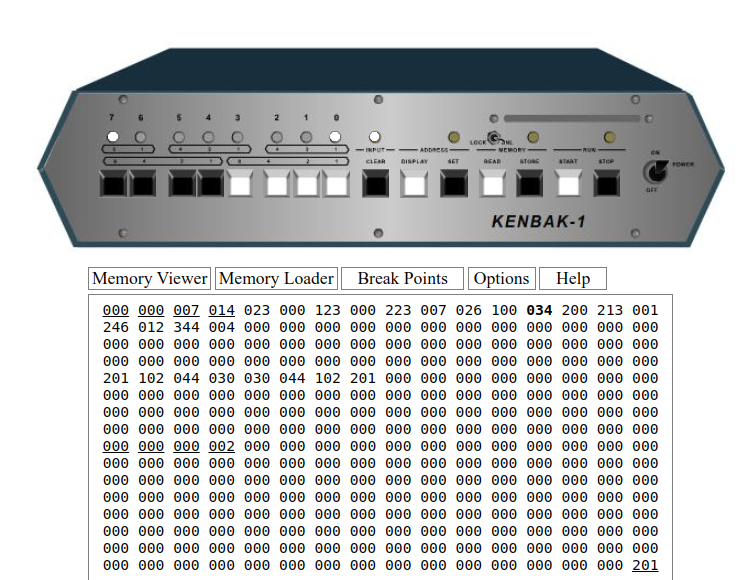The width and height of the screenshot is (756, 580).
Task: Push the Memory READ button
Action: pyautogui.click(x=492, y=183)
